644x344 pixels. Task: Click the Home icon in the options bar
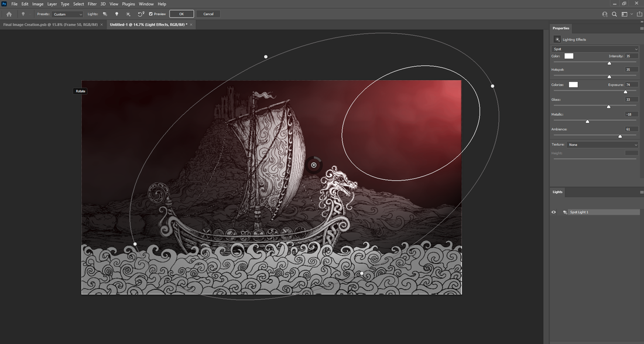pyautogui.click(x=9, y=14)
